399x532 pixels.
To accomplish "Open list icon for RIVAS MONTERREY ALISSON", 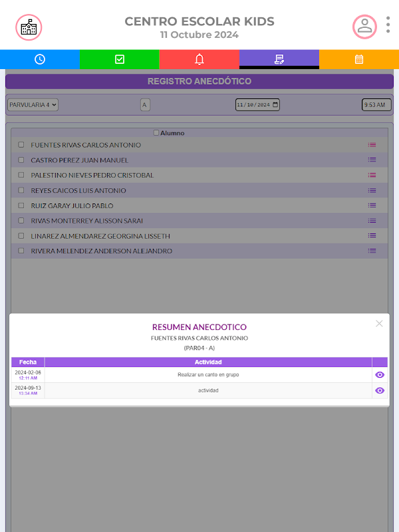I will tap(372, 221).
